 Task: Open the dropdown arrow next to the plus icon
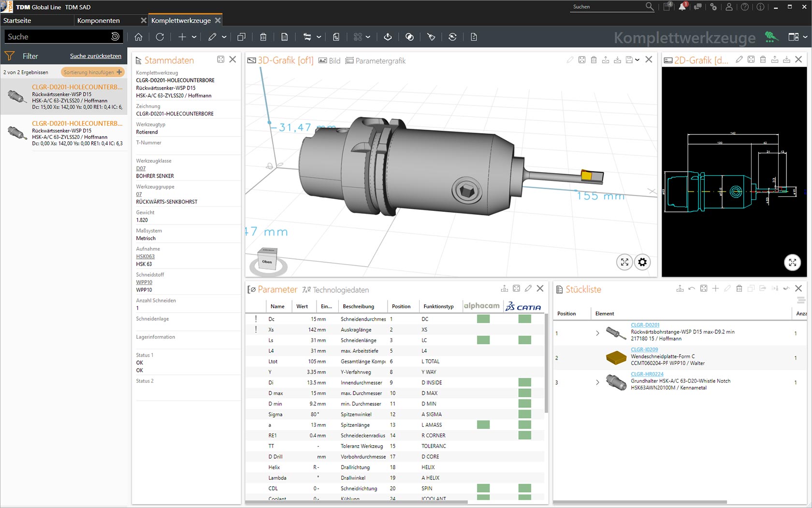click(x=194, y=37)
